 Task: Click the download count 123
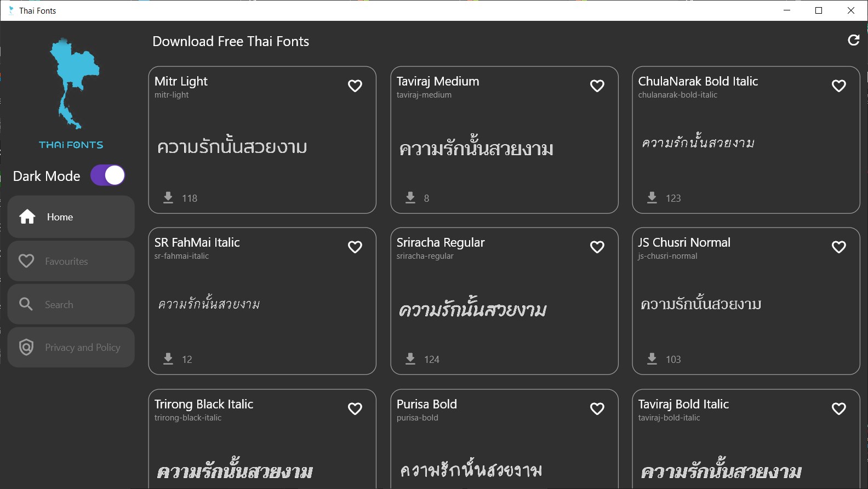pyautogui.click(x=673, y=198)
